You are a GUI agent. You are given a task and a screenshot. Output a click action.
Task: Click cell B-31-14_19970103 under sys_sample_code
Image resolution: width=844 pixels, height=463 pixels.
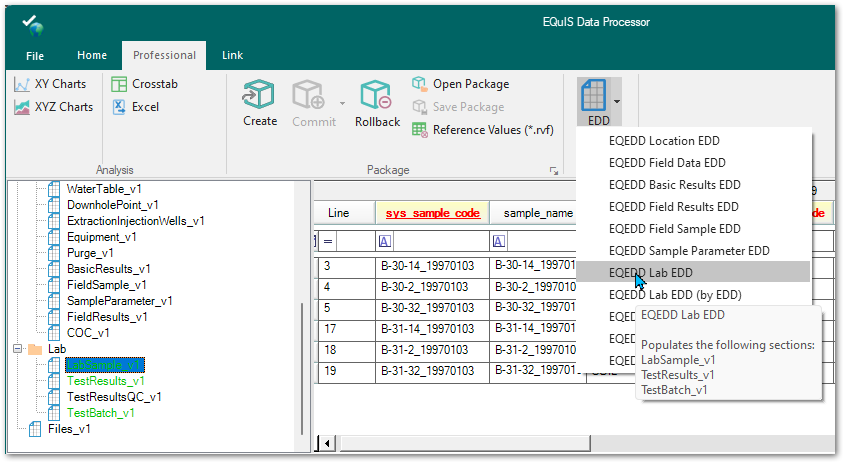tap(432, 329)
